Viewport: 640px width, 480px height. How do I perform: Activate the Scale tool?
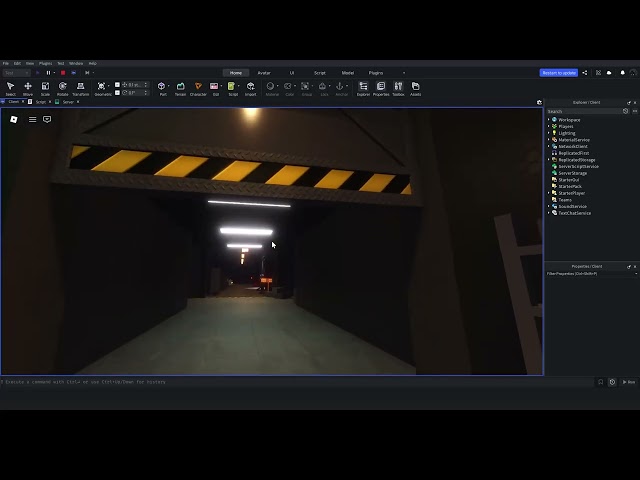click(x=45, y=89)
